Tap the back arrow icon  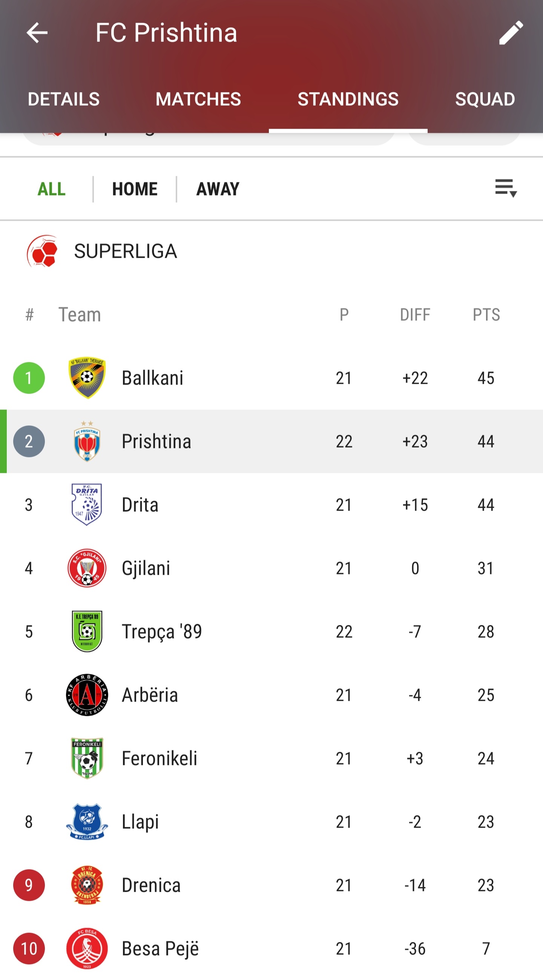coord(37,33)
